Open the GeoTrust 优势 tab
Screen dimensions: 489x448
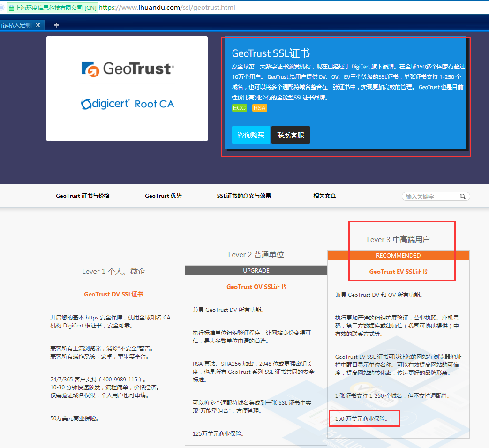pos(164,196)
